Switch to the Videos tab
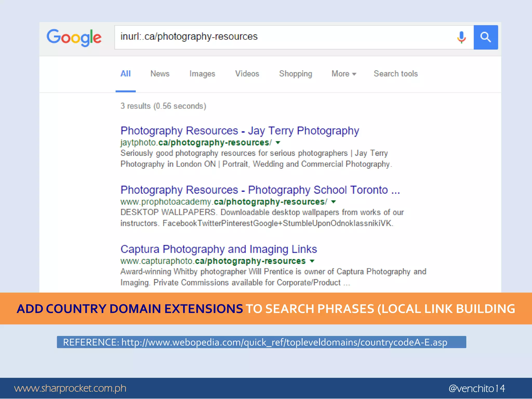The width and height of the screenshot is (532, 399). tap(247, 74)
